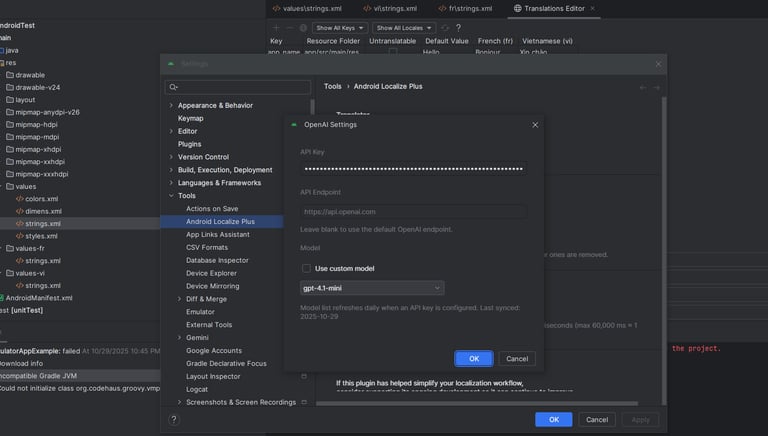Viewport: 768px width, 436px height.
Task: Click Cancel in OpenAI Settings dialog
Action: pyautogui.click(x=517, y=359)
